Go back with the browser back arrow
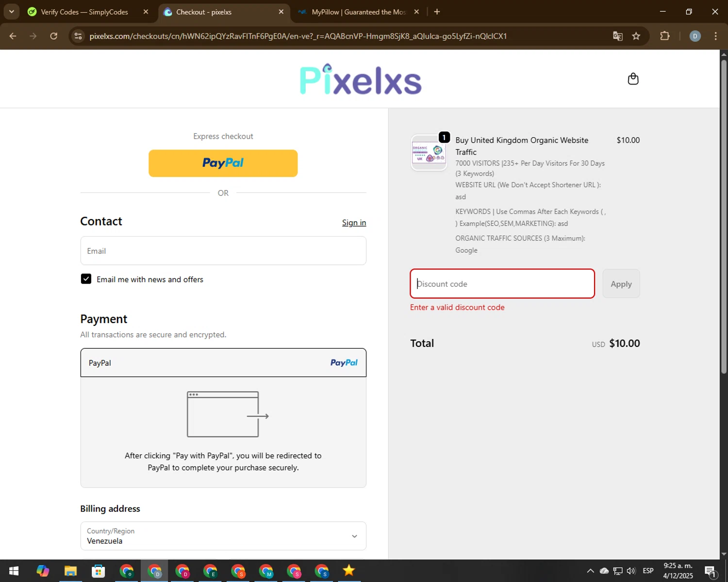The width and height of the screenshot is (728, 582). click(13, 36)
